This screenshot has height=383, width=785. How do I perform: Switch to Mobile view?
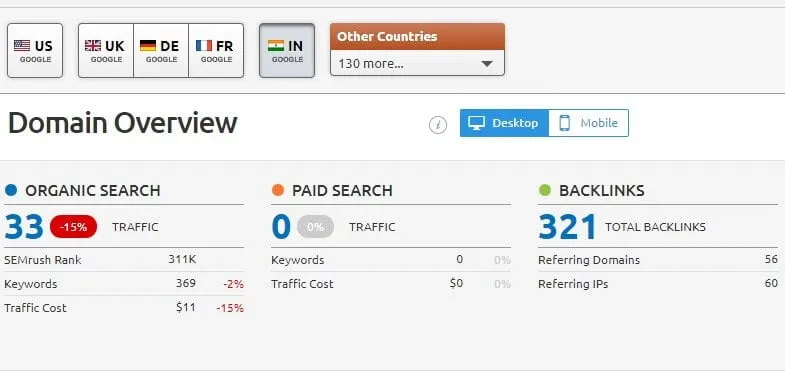pyautogui.click(x=589, y=123)
